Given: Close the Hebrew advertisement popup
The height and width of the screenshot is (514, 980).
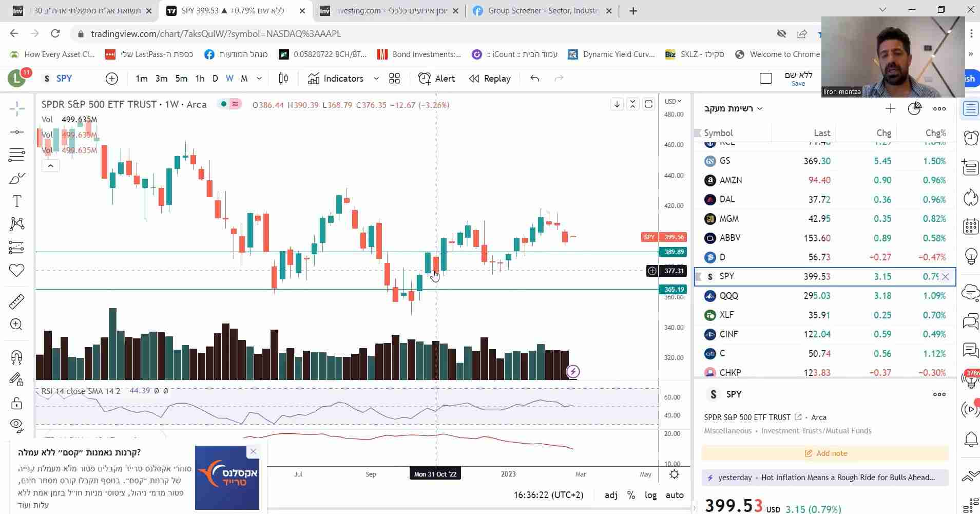Looking at the screenshot, I should (x=253, y=451).
